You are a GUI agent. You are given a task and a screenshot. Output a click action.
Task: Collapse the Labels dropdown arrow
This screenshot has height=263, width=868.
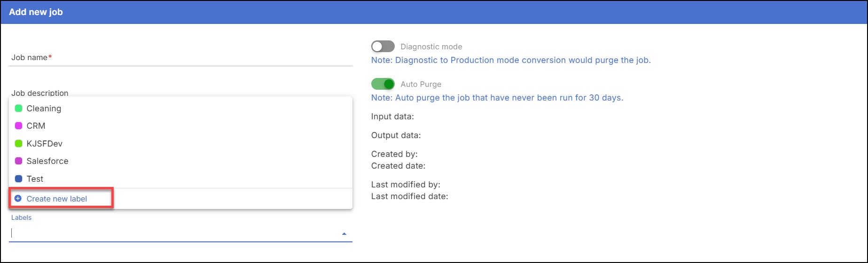(344, 233)
